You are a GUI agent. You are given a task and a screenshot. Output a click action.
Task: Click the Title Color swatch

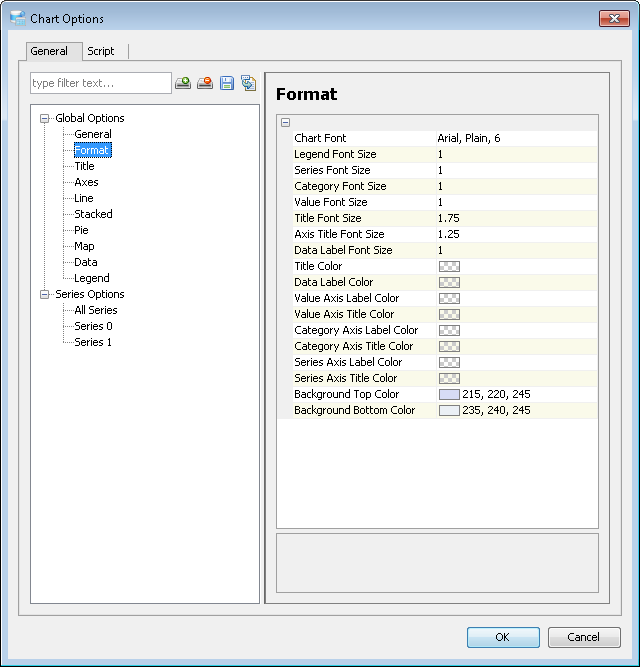click(x=449, y=267)
